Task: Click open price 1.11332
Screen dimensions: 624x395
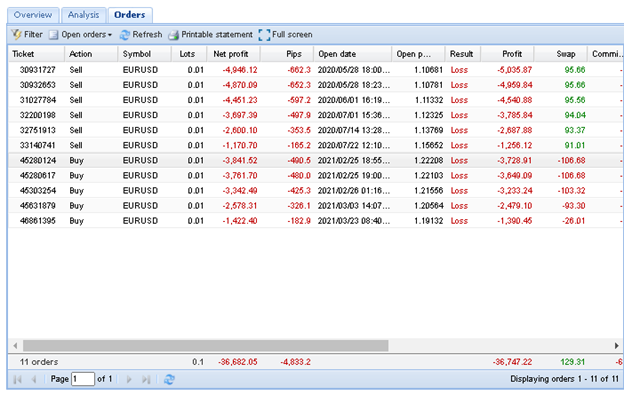Action: (x=429, y=100)
